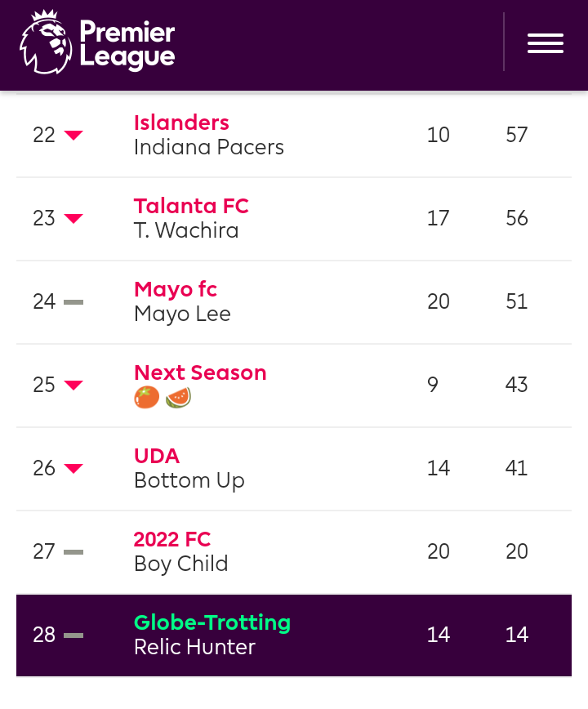Open the hamburger navigation menu
Image resolution: width=588 pixels, height=709 pixels.
(545, 43)
